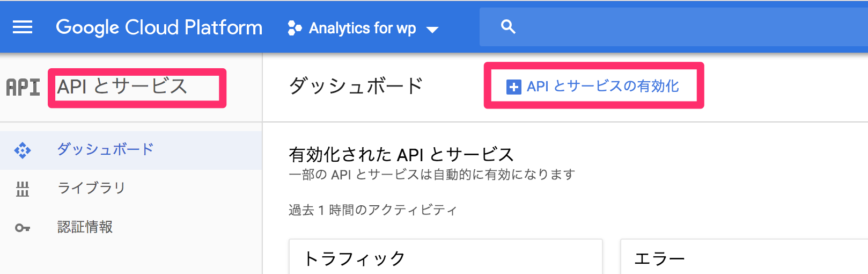Viewport: 868px width, 274px height.
Task: Open the トラフィック chart card
Action: coord(446,257)
